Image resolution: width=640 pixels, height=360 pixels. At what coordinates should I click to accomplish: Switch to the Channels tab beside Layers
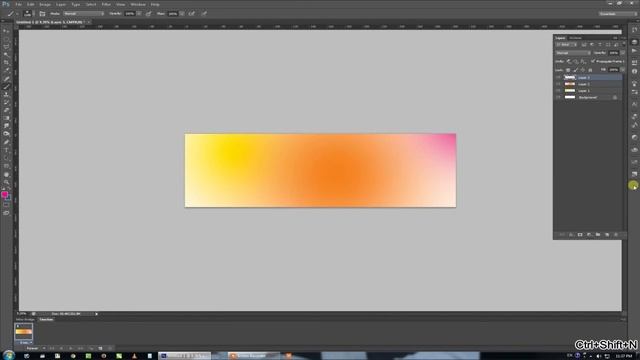click(576, 38)
